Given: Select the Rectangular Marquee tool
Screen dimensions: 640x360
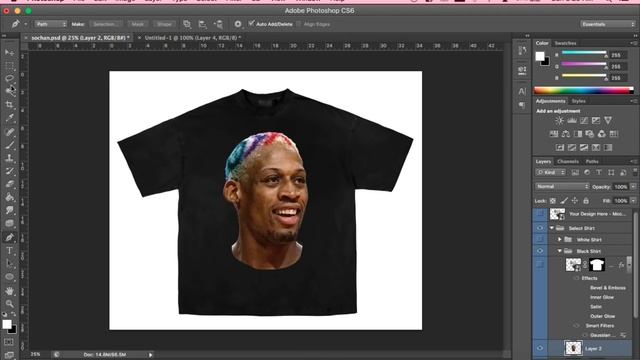Looking at the screenshot, I should pos(9,65).
